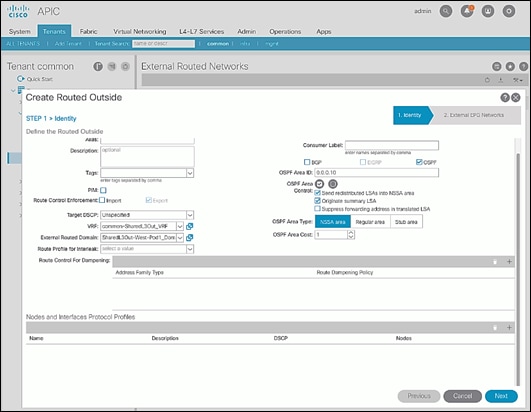The image size is (531, 412).
Task: Select the common tenant link
Action: tap(218, 44)
